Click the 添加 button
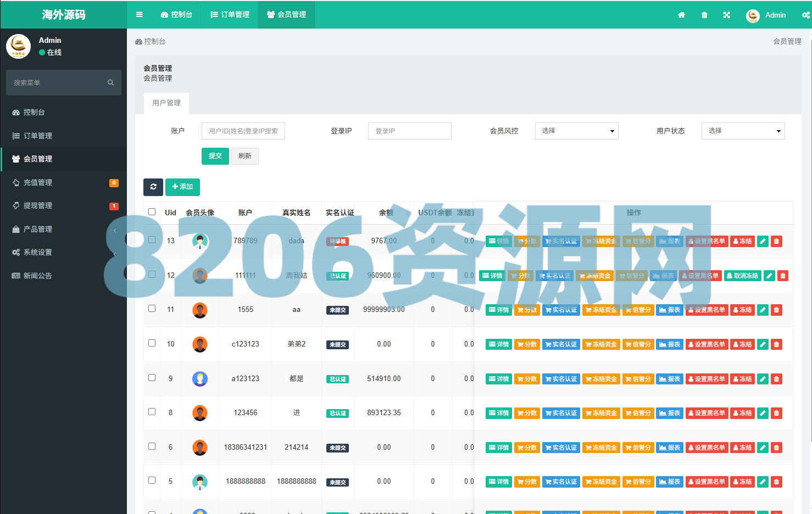This screenshot has height=514, width=812. point(182,187)
